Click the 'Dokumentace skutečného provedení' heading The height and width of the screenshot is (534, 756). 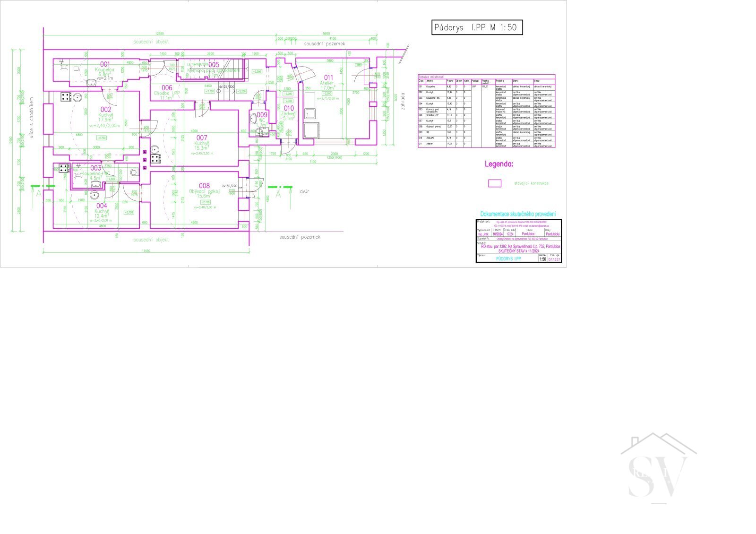tap(518, 214)
